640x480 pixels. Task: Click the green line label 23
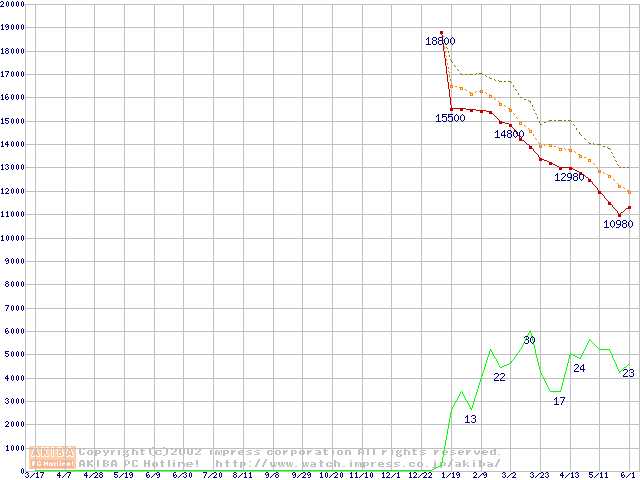pos(628,373)
